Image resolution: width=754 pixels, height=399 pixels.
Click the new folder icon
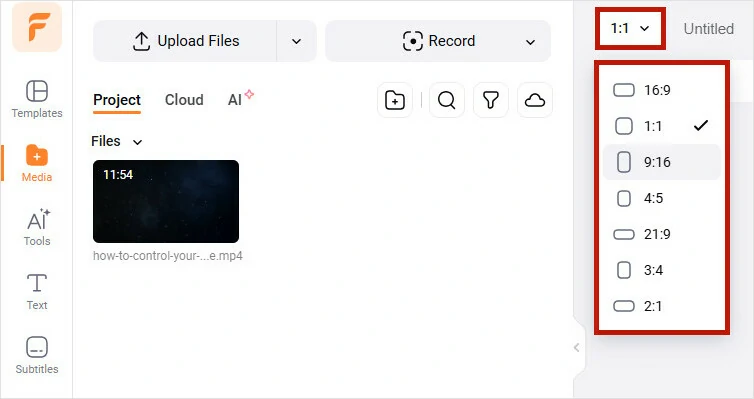pos(395,100)
